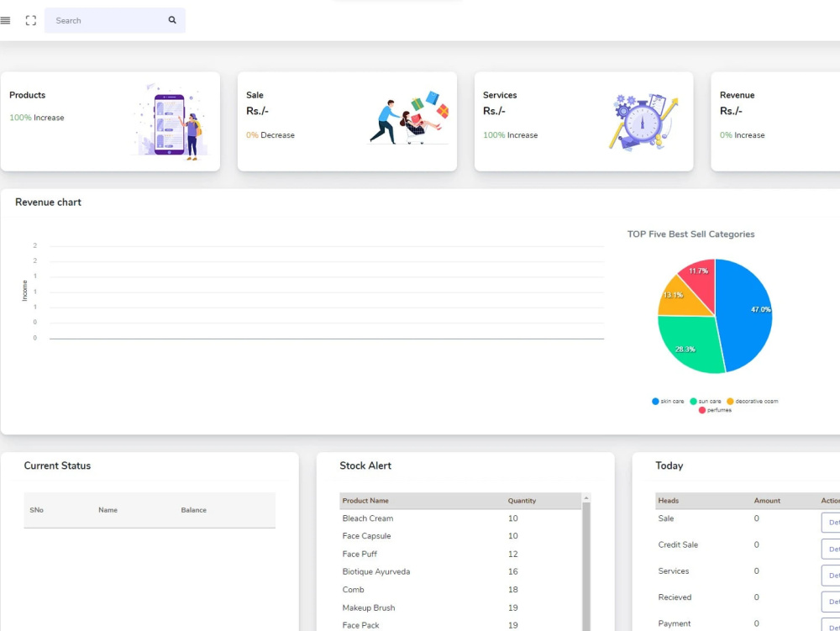Click the Credit Sale label in Today
Screen dimensions: 840x631
[x=678, y=544]
